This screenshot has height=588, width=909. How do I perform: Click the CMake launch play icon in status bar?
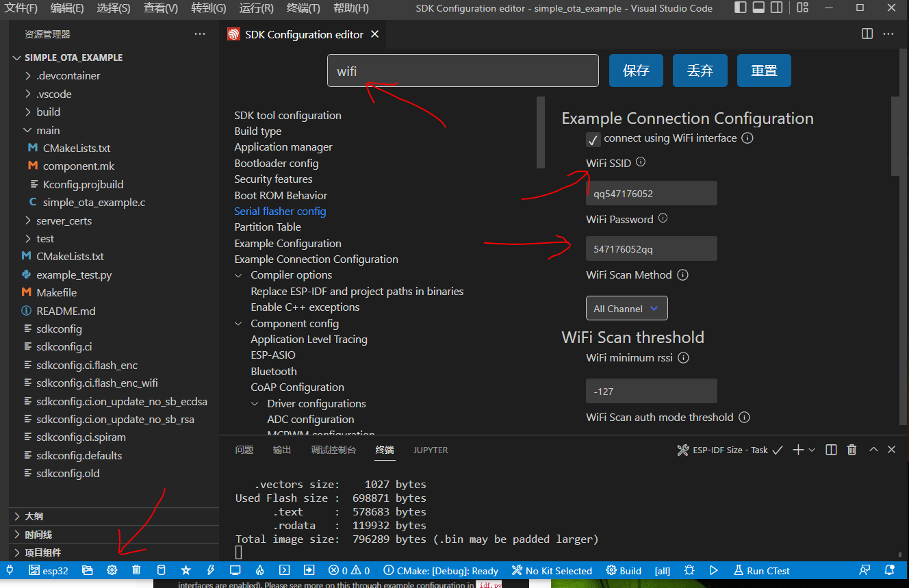714,570
